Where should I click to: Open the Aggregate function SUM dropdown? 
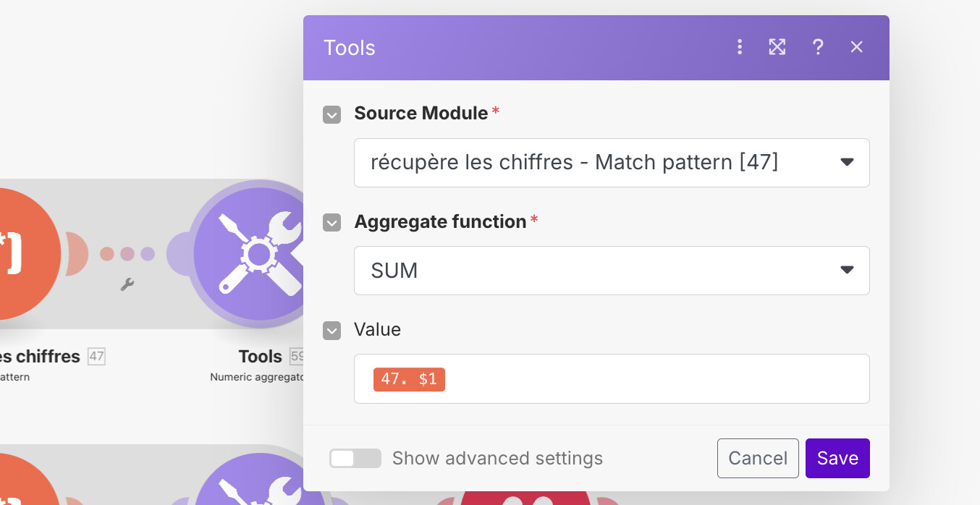(611, 271)
